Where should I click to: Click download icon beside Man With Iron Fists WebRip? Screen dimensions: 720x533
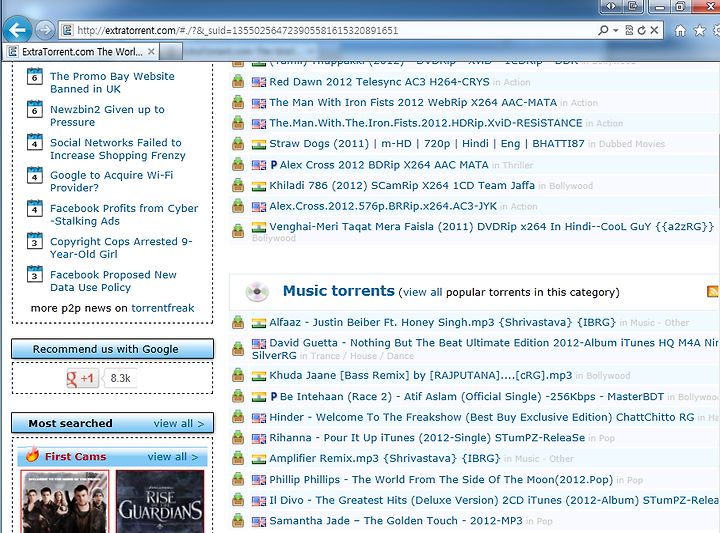238,102
